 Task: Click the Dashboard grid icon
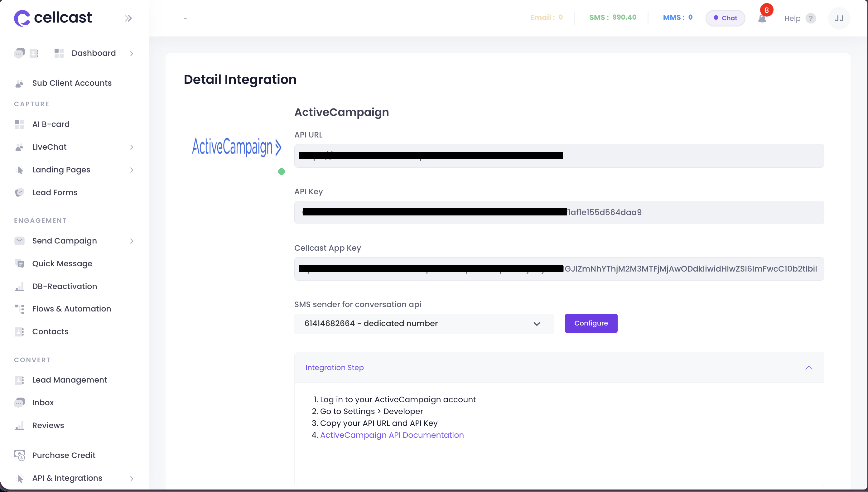coord(59,53)
